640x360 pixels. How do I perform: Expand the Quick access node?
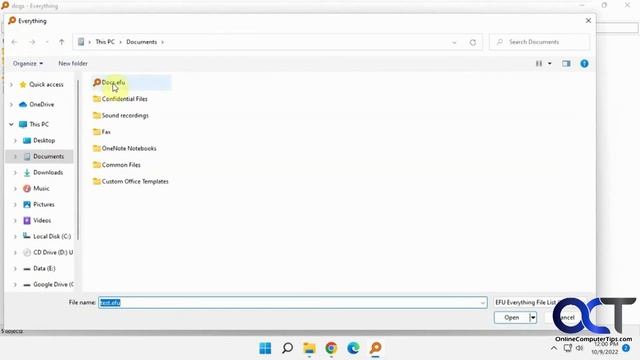tap(11, 84)
